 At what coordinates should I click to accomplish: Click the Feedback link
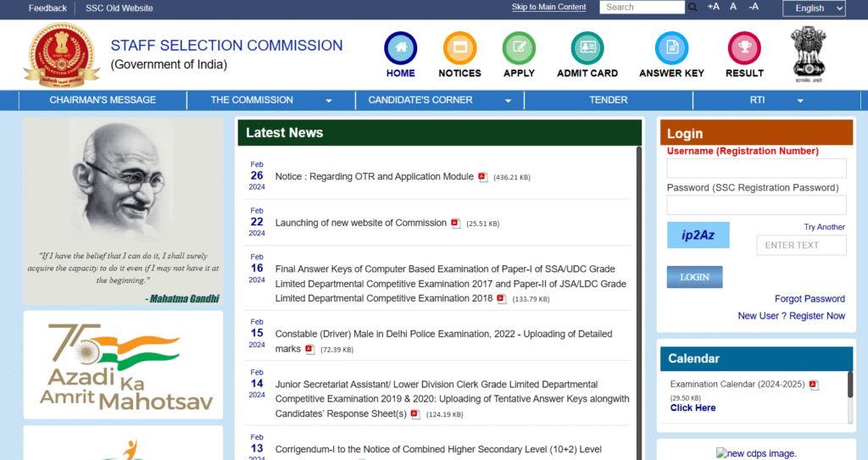[47, 8]
